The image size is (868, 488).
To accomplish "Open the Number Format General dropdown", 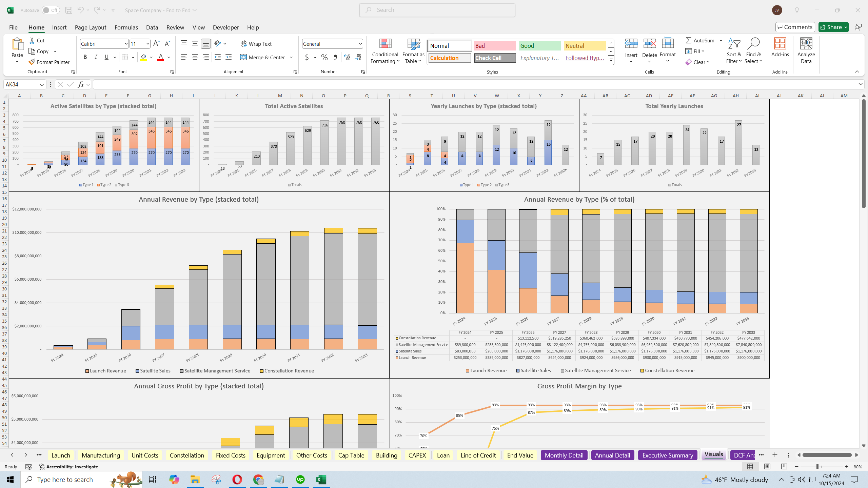I will (x=360, y=44).
